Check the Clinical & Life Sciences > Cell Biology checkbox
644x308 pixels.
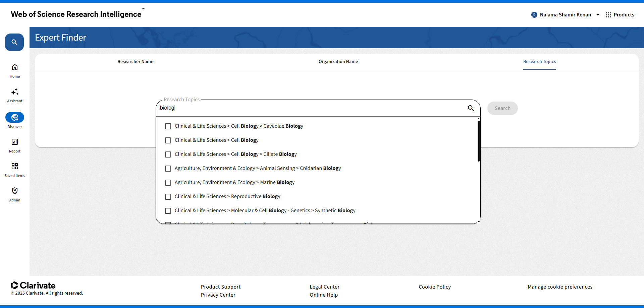[168, 140]
